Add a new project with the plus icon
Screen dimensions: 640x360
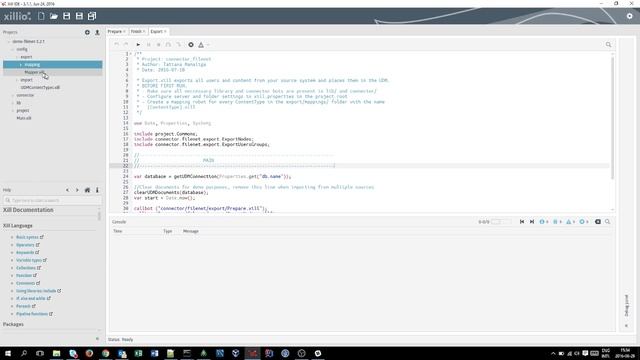point(87,32)
